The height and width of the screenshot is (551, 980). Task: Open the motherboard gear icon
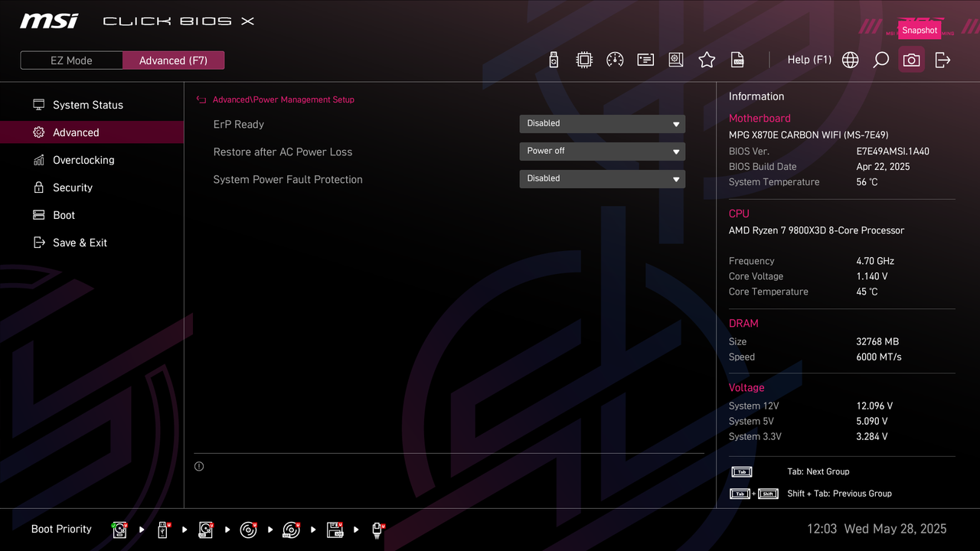(676, 60)
